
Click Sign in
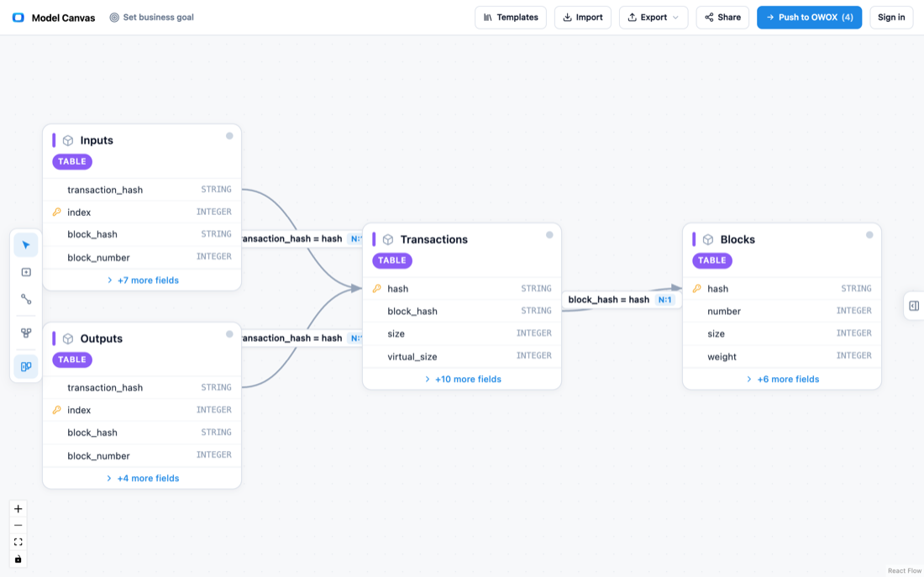pyautogui.click(x=891, y=18)
